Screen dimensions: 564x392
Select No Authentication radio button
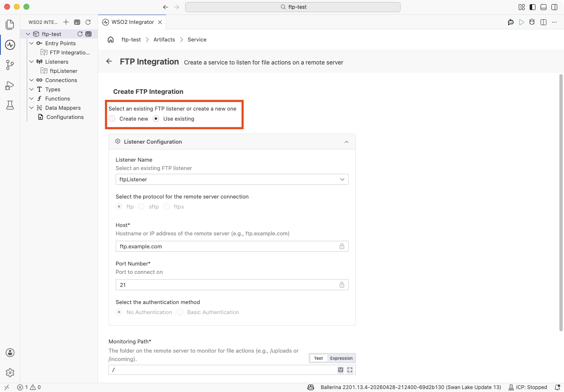click(x=119, y=312)
